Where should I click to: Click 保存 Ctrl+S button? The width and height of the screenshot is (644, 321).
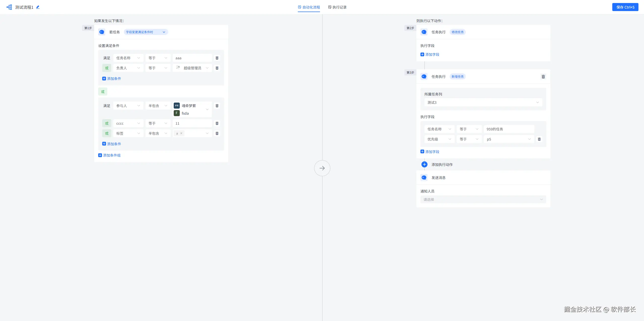point(625,7)
